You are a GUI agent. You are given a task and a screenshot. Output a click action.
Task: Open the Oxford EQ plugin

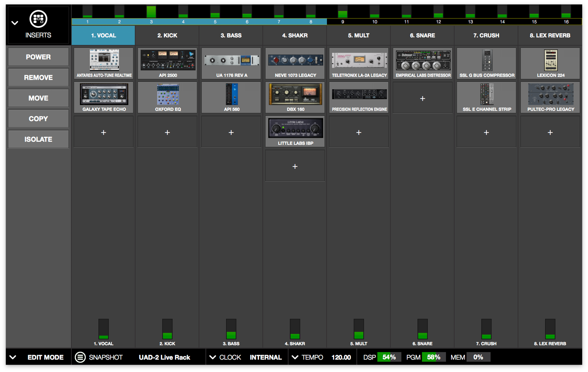pos(168,97)
